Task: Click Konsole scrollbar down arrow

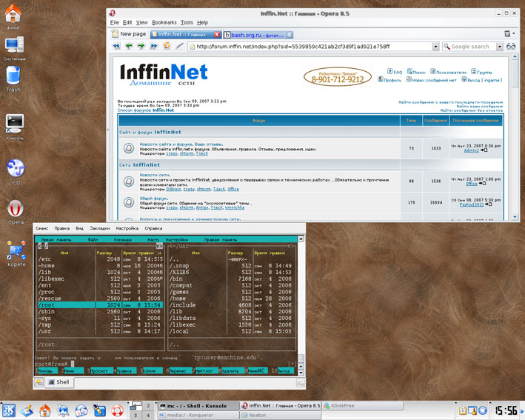Action: 301,373
